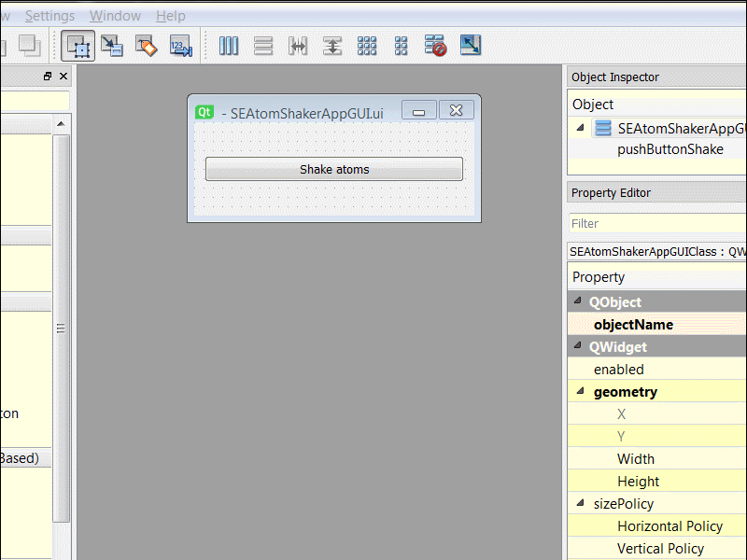Open the Help menu

(x=170, y=16)
